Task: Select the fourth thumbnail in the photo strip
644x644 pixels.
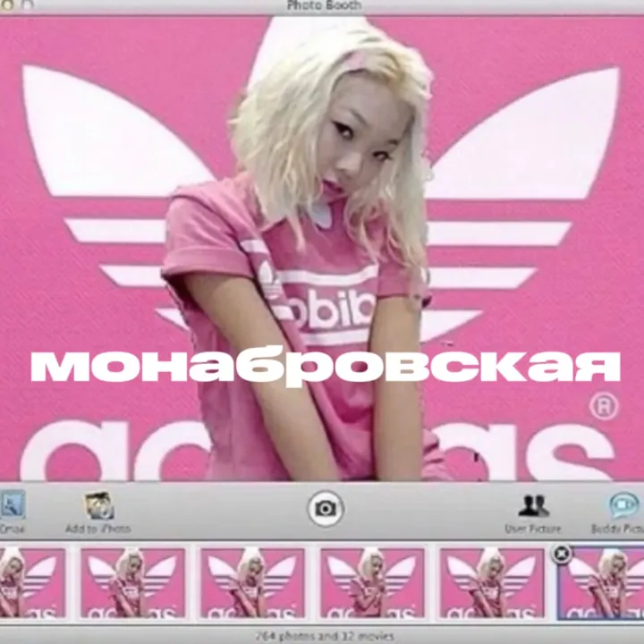Action: click(372, 582)
